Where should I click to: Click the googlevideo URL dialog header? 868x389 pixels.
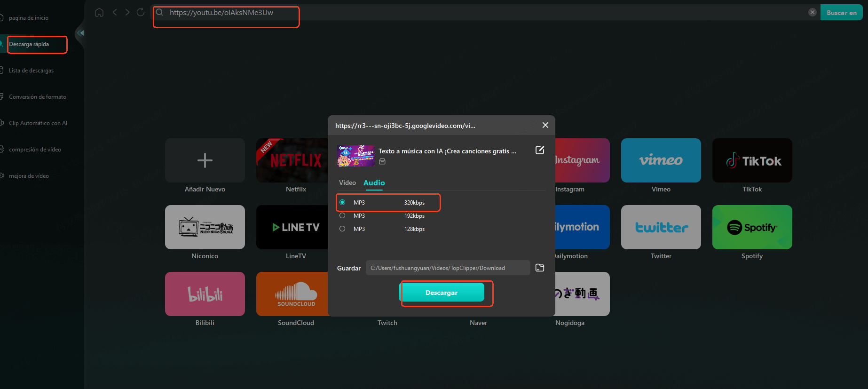(405, 126)
